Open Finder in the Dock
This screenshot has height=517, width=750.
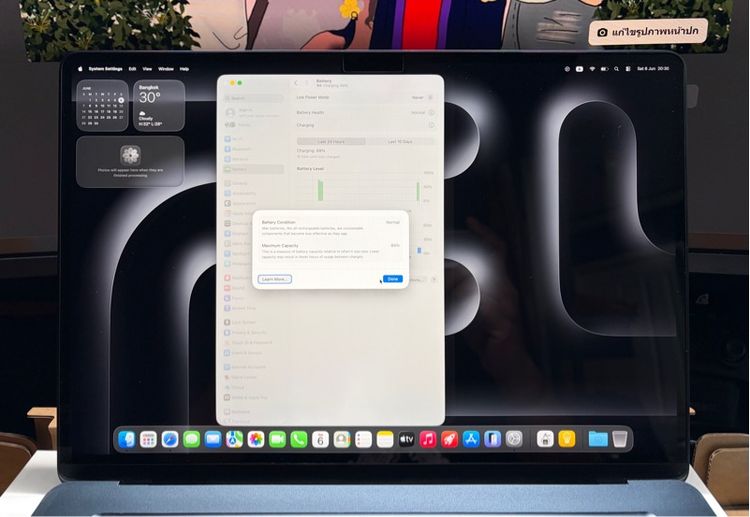pyautogui.click(x=127, y=439)
